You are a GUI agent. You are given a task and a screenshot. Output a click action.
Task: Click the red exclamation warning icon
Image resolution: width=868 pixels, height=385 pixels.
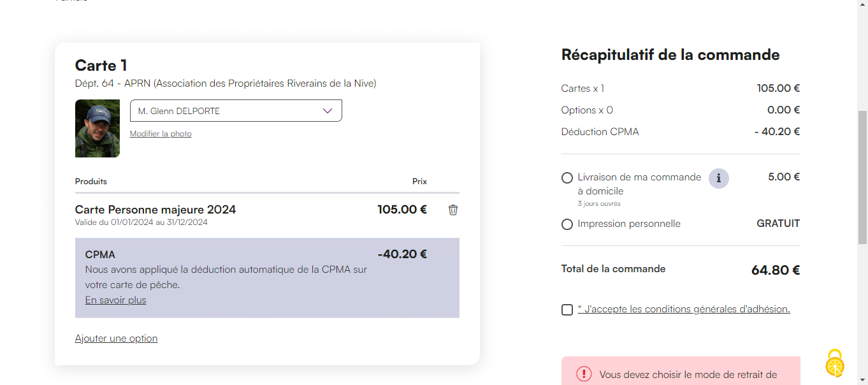click(584, 374)
